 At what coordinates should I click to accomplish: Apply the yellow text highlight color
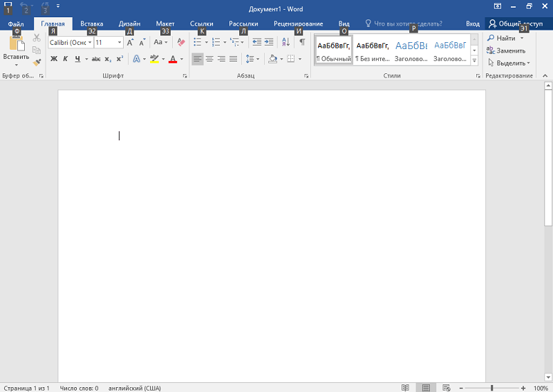154,59
